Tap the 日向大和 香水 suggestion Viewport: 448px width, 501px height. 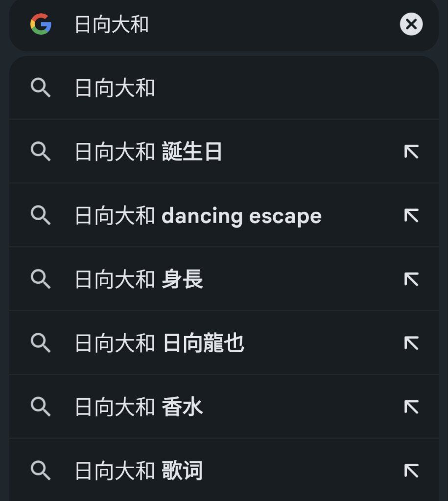(224, 407)
